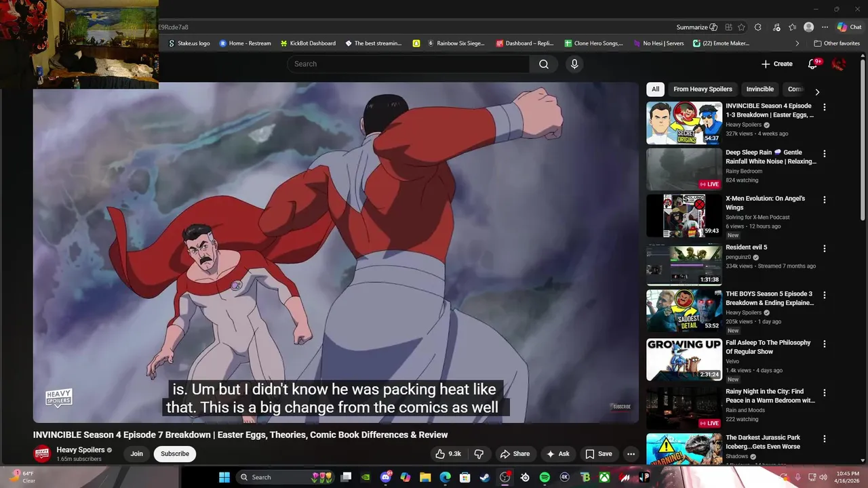
Task: Dislike the video with thumbs down icon
Action: (479, 454)
